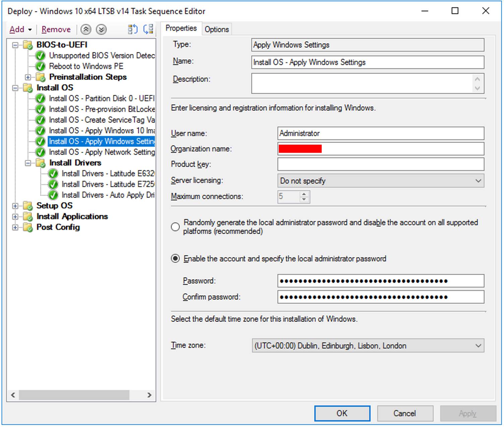The image size is (504, 427).
Task: Select Install Drivers - Auto Apply Drivers step
Action: click(108, 195)
